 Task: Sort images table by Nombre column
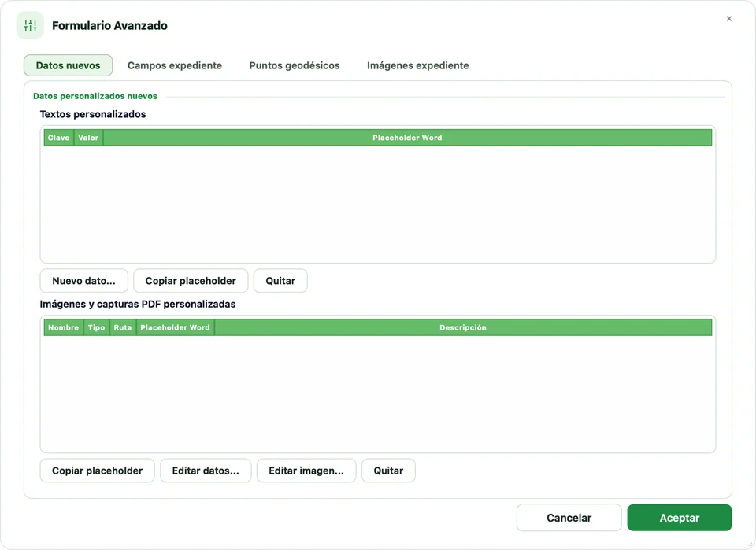click(x=63, y=327)
